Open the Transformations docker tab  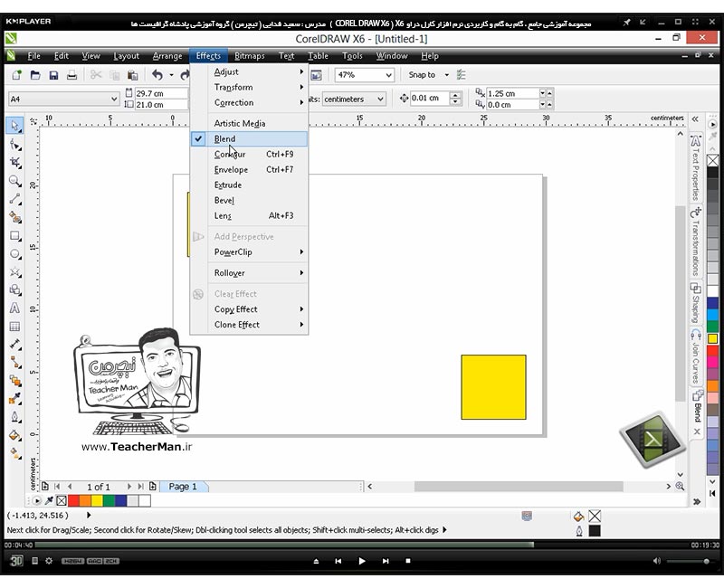(x=696, y=242)
